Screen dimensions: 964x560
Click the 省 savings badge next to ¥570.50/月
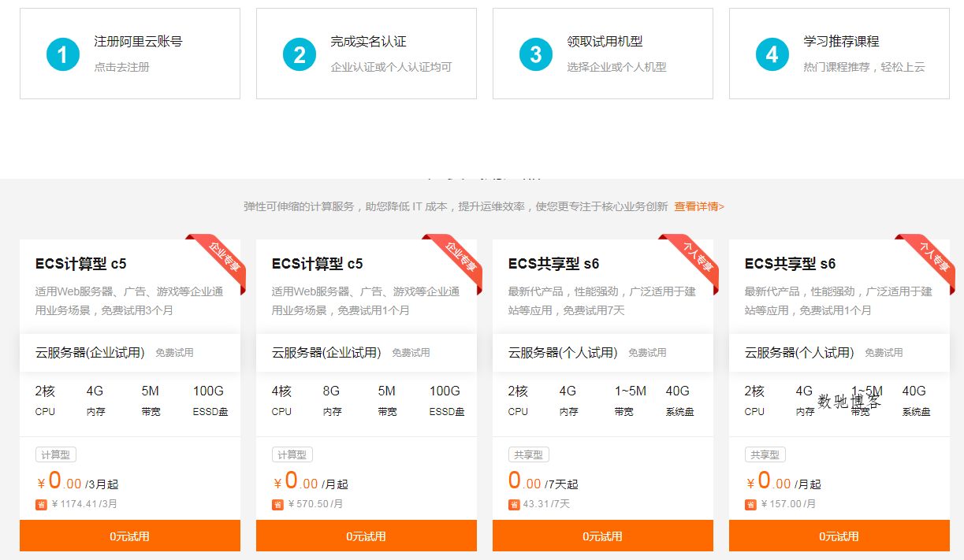tap(277, 504)
